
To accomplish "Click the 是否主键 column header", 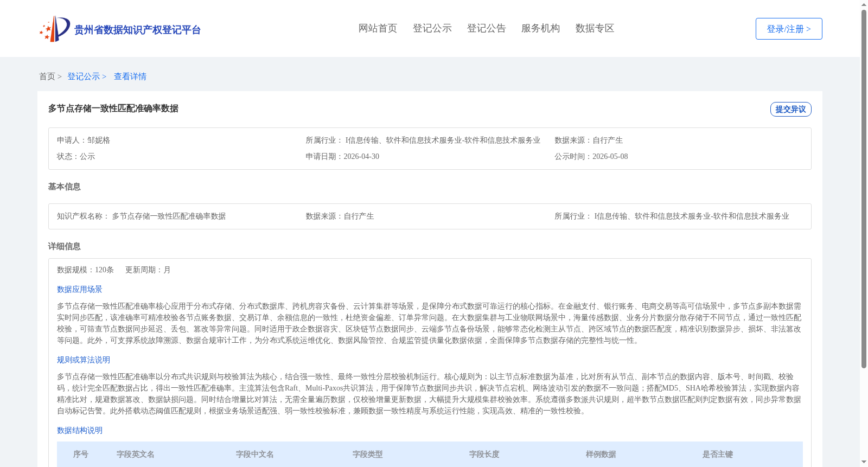I will [x=718, y=454].
